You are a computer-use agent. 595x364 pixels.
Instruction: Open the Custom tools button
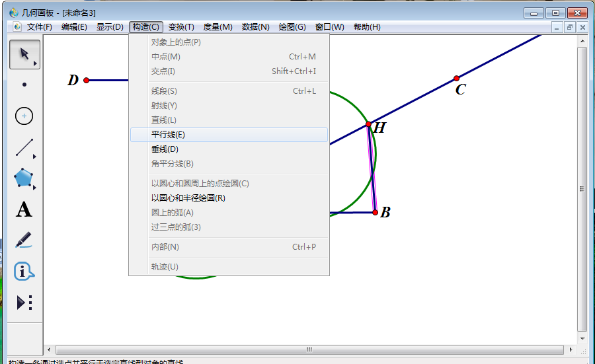tap(24, 303)
